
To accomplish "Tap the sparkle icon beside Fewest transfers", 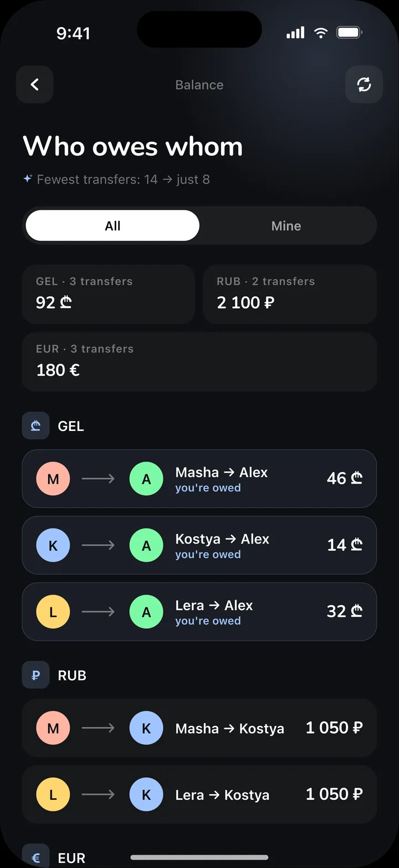I will click(x=28, y=179).
